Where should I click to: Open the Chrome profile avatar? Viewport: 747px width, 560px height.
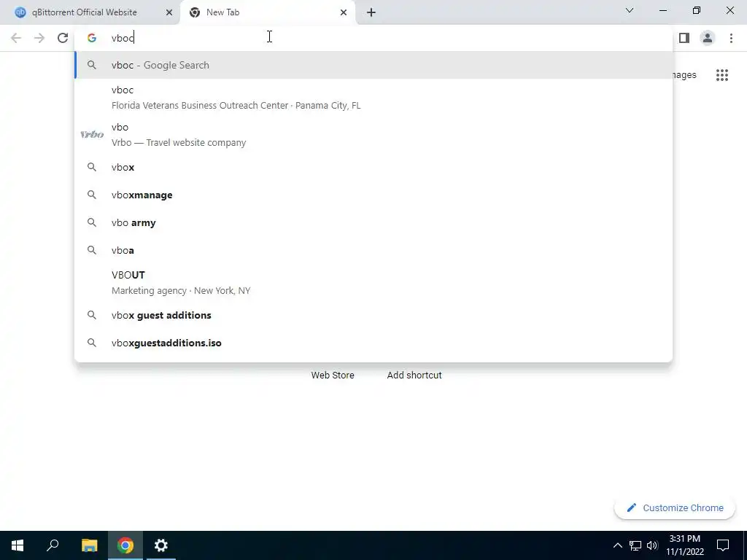[x=708, y=38]
